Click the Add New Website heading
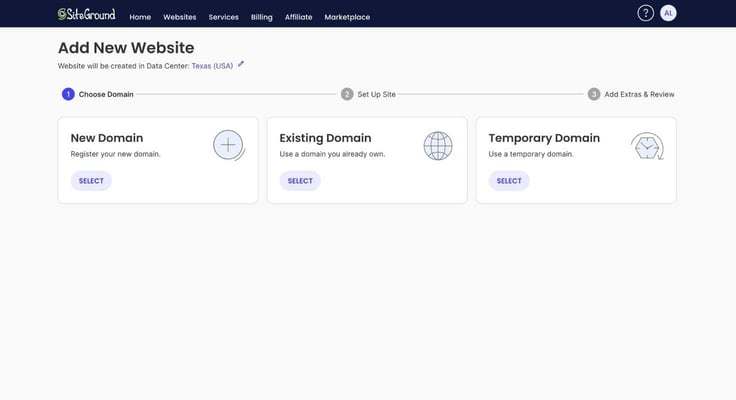 pyautogui.click(x=126, y=48)
